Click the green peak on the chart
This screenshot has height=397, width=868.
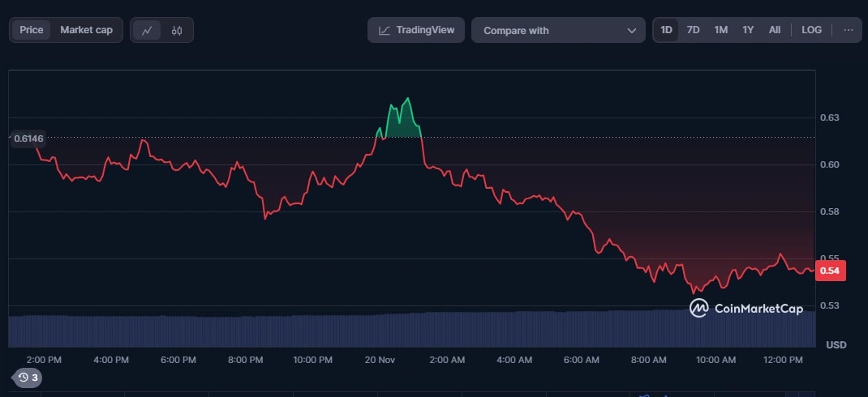pyautogui.click(x=402, y=117)
